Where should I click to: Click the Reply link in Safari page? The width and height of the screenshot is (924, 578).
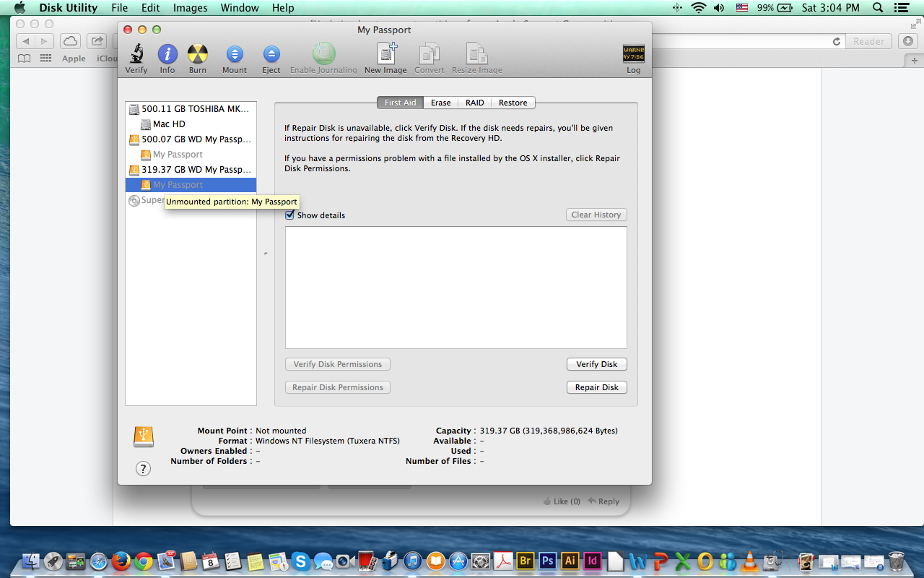(603, 501)
